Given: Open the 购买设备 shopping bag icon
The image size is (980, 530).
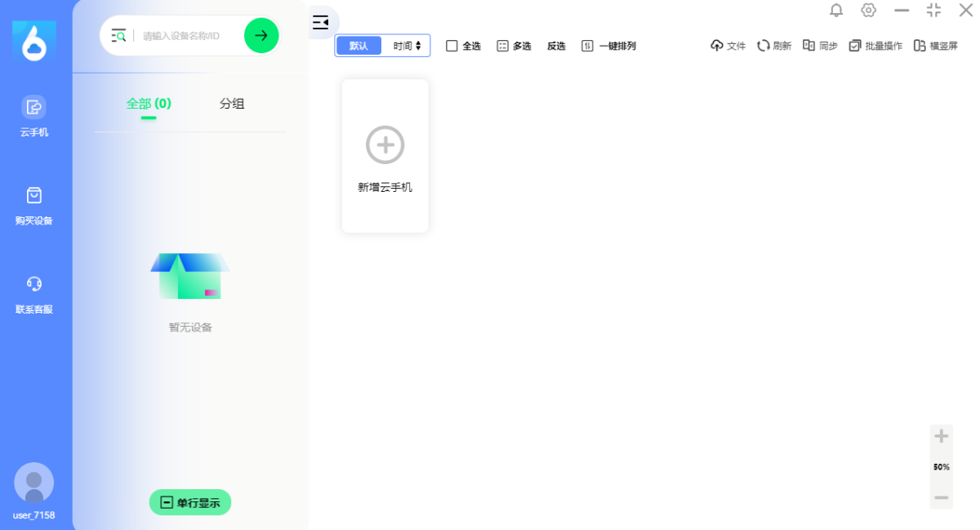Looking at the screenshot, I should pyautogui.click(x=33, y=195).
